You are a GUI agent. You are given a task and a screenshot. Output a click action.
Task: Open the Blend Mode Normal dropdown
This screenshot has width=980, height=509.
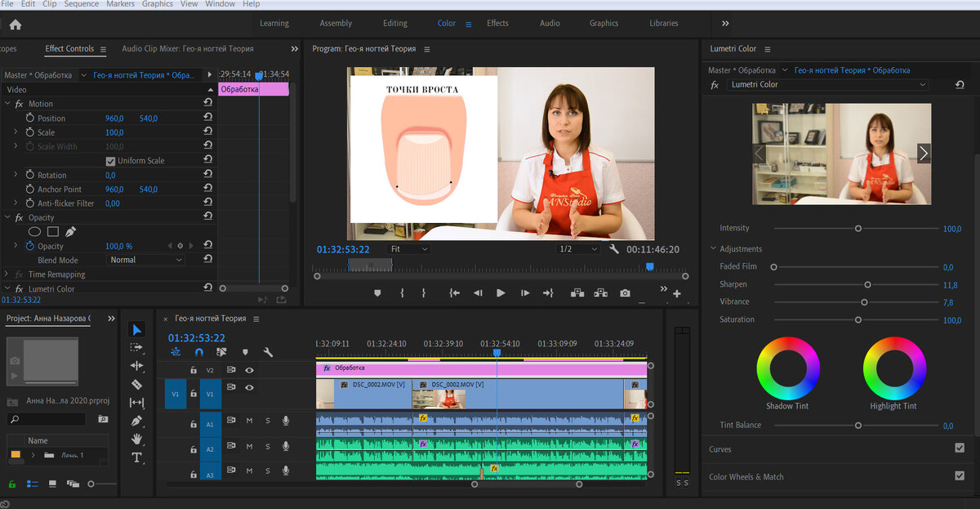[146, 260]
